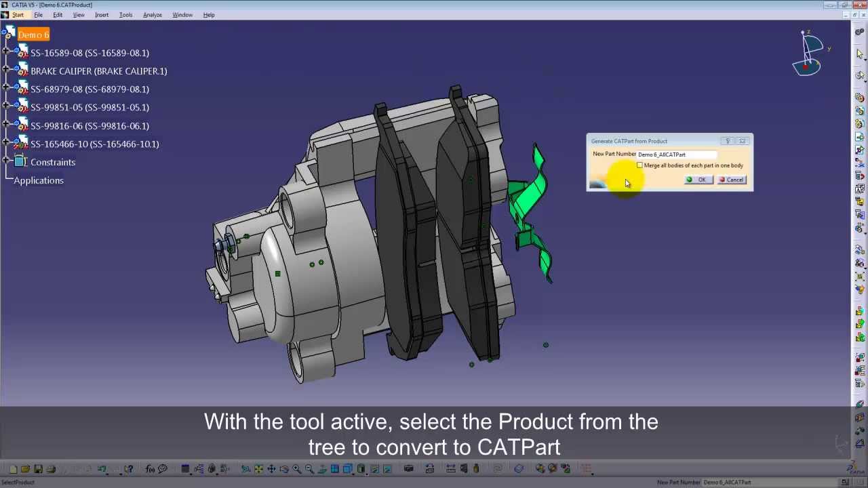Select the Pan view tool

point(271,468)
